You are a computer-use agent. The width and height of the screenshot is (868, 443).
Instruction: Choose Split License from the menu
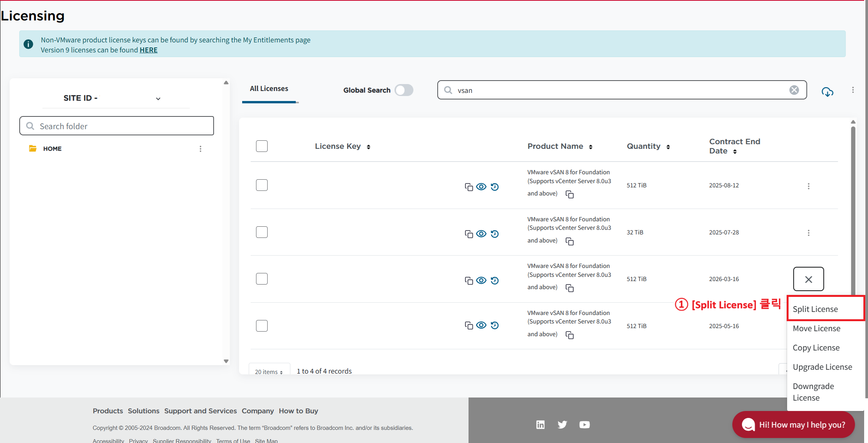coord(815,309)
